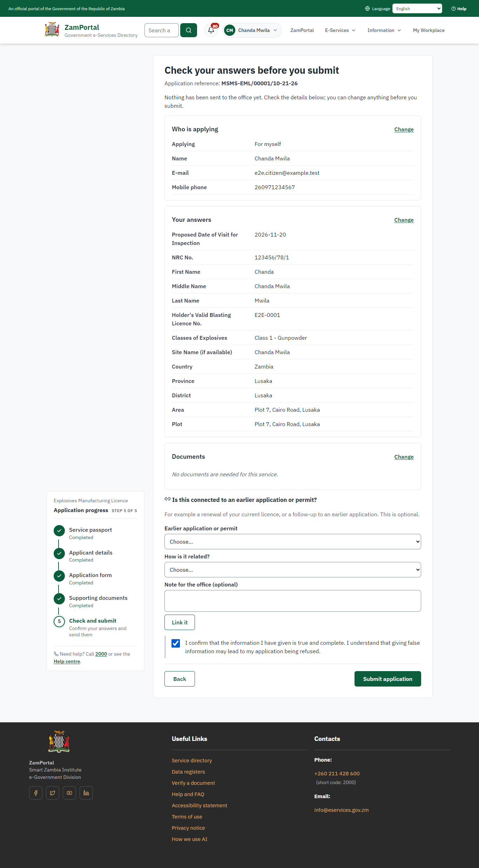
Task: Uncheck the confirmation of true information checkbox
Action: 176,643
